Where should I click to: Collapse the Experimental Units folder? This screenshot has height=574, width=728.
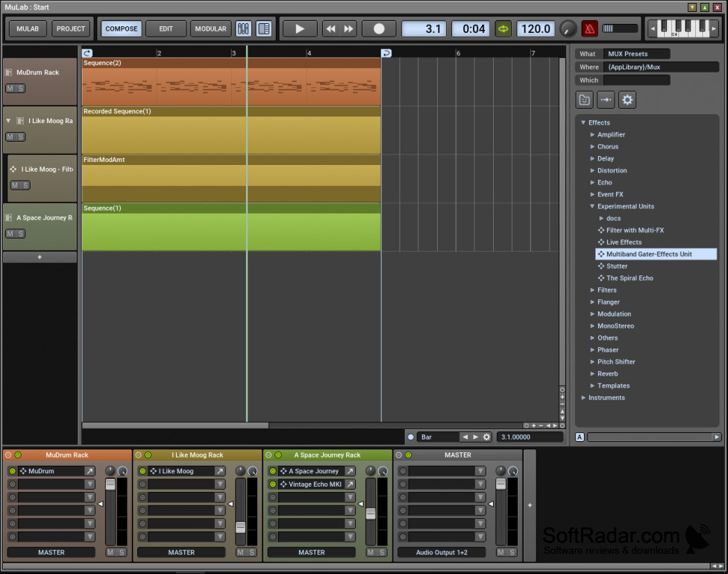(592, 206)
